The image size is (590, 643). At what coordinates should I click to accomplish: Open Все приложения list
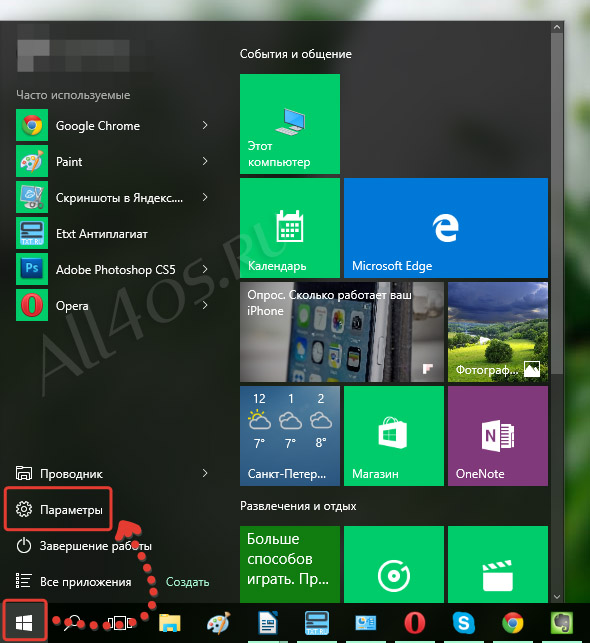click(x=73, y=581)
